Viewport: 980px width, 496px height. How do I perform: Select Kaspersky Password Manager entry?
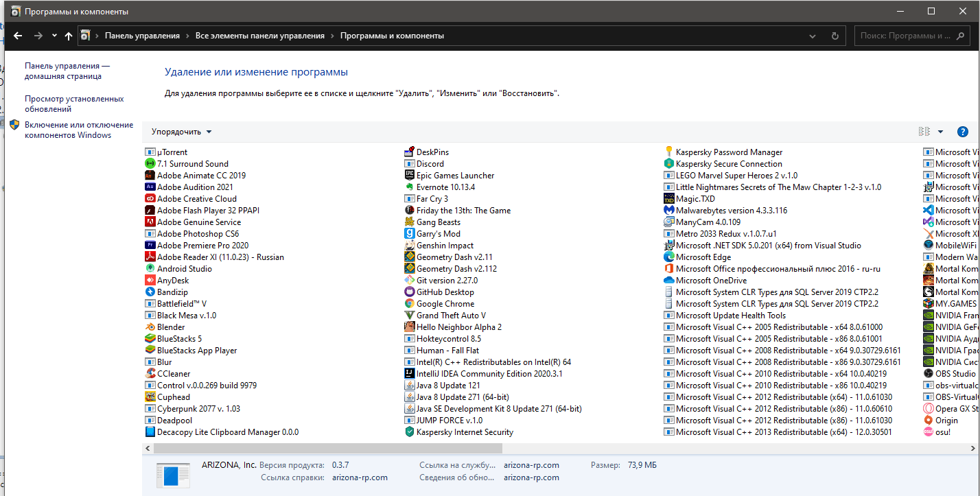(x=723, y=152)
